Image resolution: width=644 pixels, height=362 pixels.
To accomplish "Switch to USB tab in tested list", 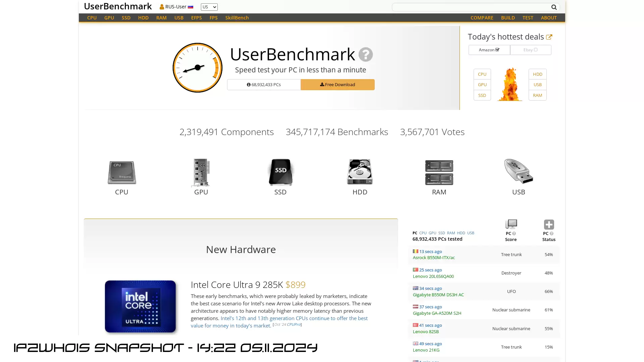I will pos(471,233).
